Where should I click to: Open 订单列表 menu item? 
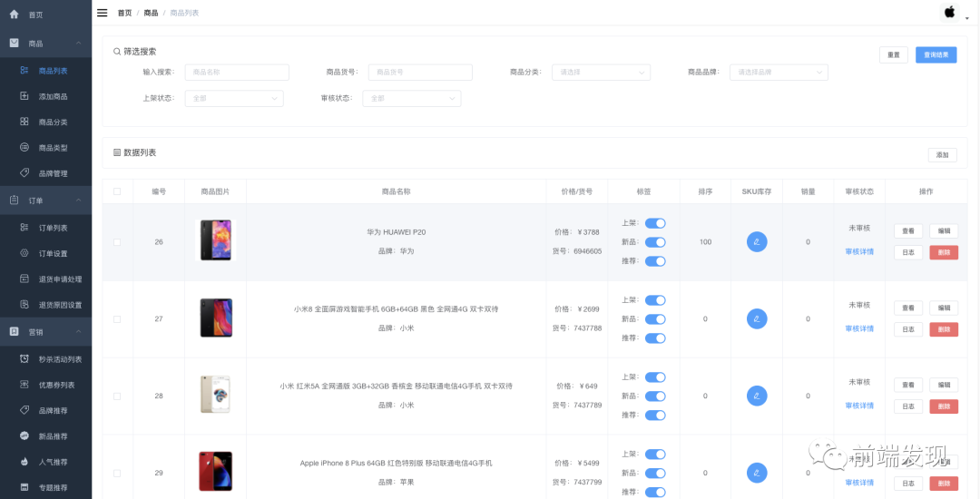coord(45,228)
